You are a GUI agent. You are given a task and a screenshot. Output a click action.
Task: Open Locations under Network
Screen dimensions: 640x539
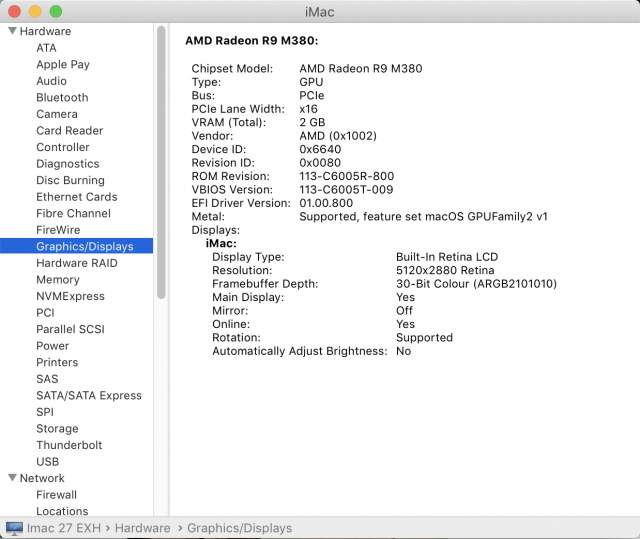click(62, 511)
